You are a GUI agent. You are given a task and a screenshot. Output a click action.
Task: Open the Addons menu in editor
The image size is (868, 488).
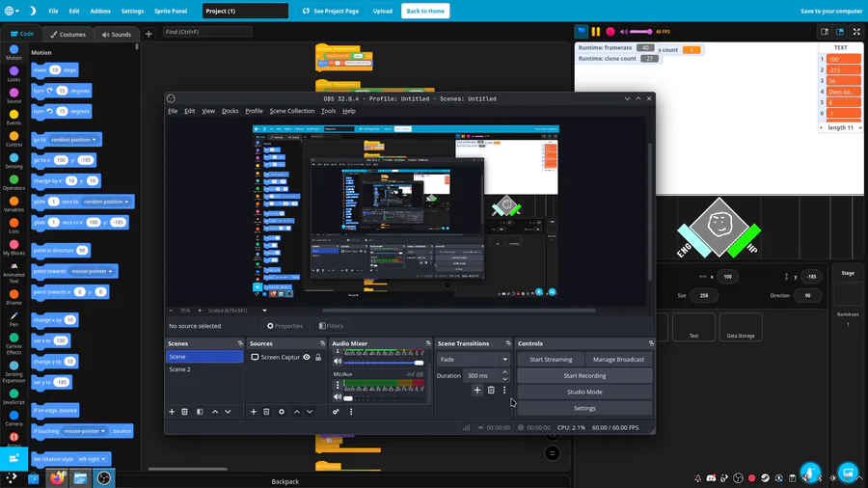click(100, 11)
